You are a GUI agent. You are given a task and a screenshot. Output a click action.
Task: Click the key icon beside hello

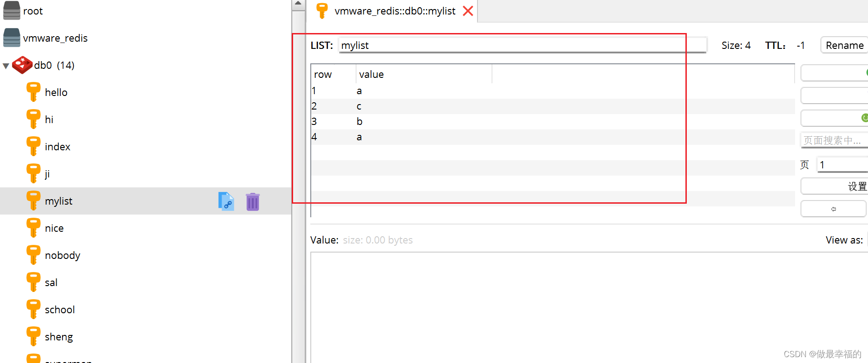click(33, 92)
